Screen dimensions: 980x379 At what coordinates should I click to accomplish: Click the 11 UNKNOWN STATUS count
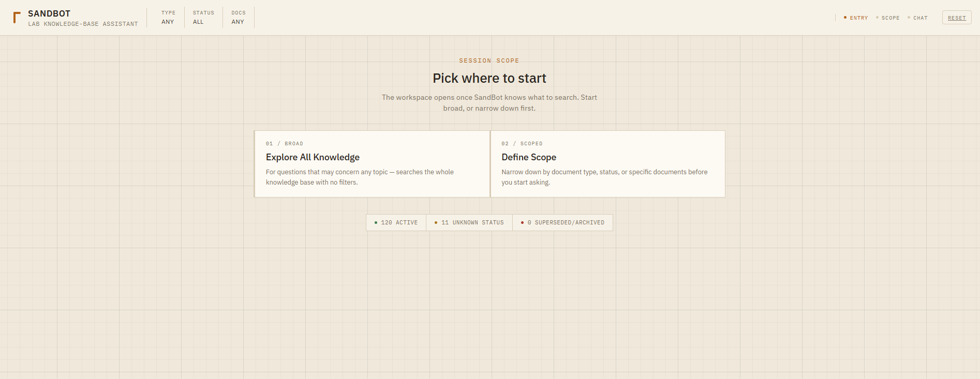469,222
